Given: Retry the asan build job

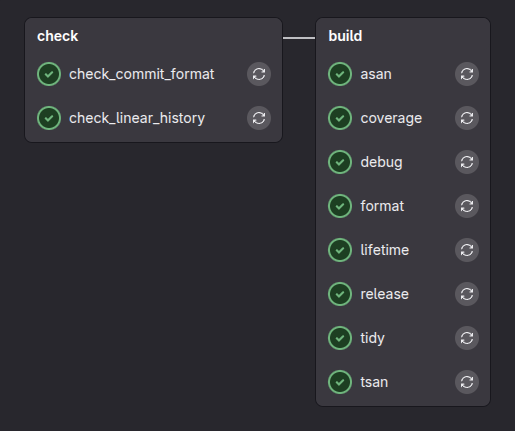Looking at the screenshot, I should click(467, 74).
